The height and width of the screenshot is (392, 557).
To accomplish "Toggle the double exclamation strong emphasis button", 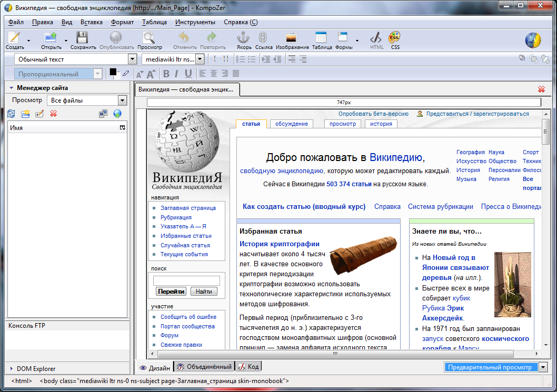I will click(225, 59).
